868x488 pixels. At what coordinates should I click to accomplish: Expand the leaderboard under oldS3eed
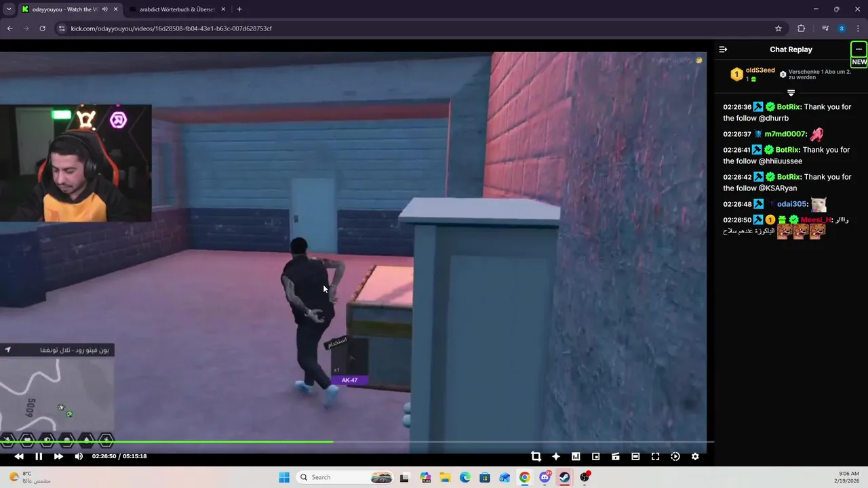pos(791,92)
